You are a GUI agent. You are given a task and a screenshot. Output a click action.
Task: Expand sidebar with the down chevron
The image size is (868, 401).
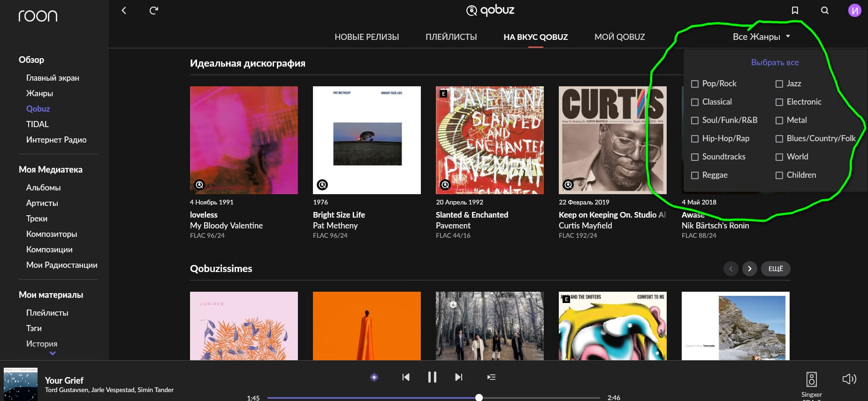click(53, 353)
